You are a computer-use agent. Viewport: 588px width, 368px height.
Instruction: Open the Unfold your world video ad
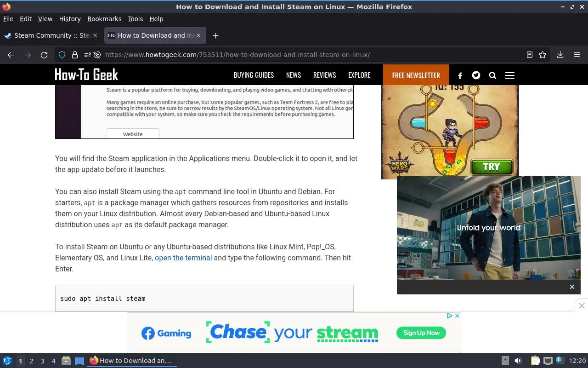point(489,228)
